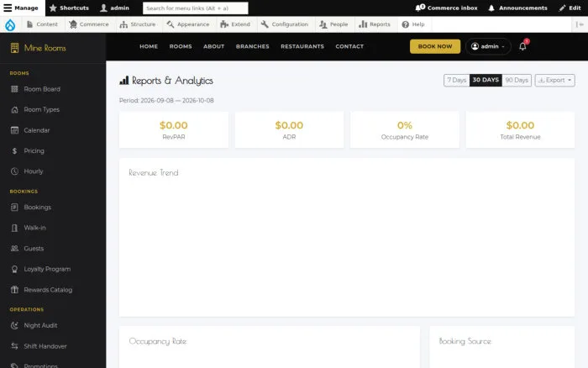588x368 pixels.
Task: Click the Mine Rooms logo
Action: pos(39,48)
